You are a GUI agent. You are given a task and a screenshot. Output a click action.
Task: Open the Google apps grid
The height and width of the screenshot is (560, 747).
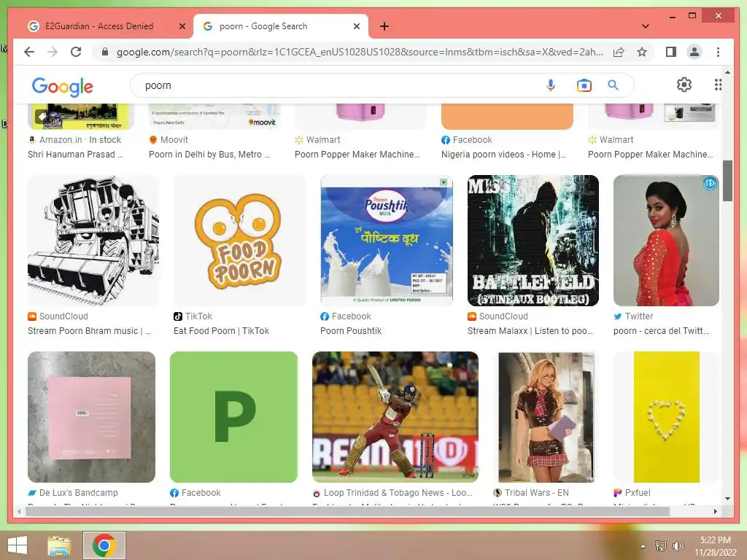pyautogui.click(x=718, y=85)
